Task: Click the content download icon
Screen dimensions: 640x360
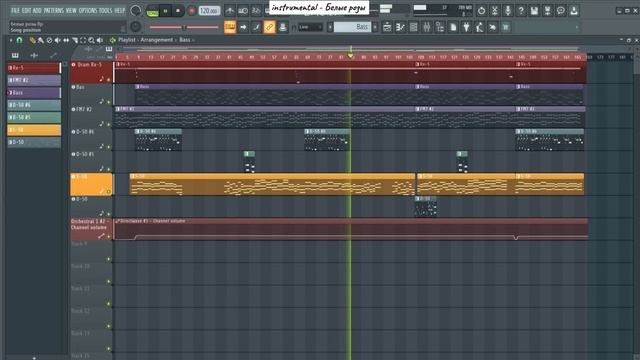Action: point(574,11)
